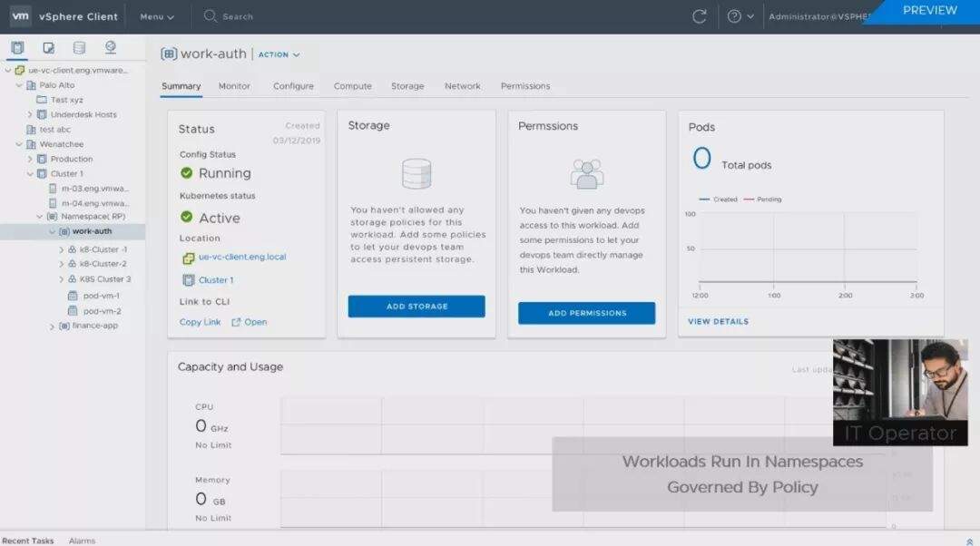The image size is (980, 546).
Task: Open the Recent Tasks panel tab
Action: pos(28,541)
